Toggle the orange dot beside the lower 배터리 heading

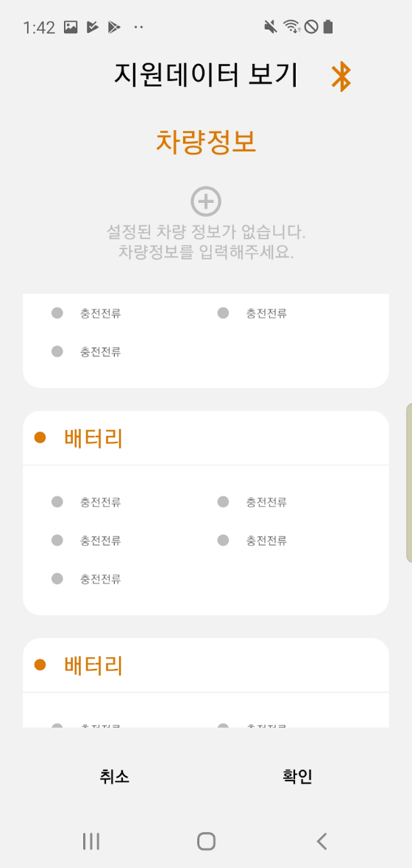coord(40,664)
